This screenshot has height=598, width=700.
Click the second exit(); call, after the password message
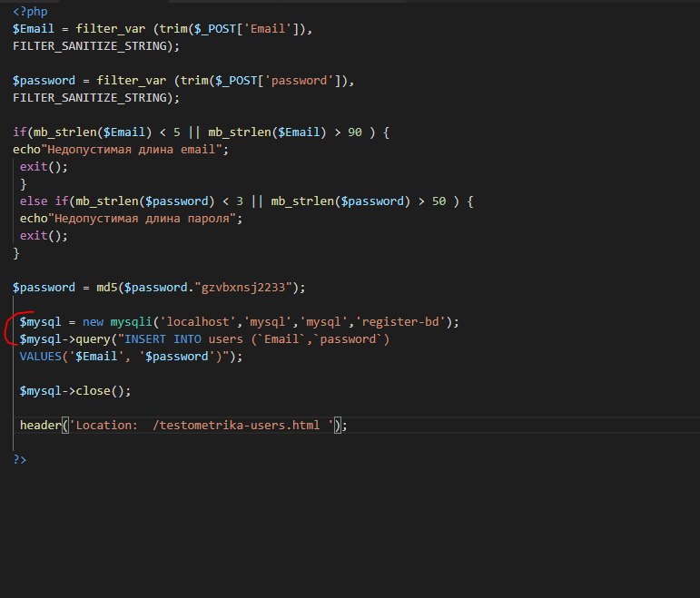coord(44,236)
